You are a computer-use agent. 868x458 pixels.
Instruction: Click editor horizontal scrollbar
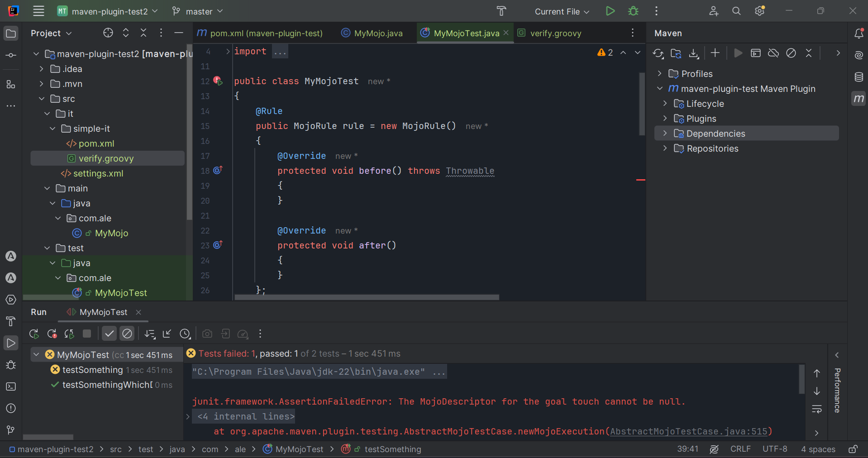click(367, 297)
